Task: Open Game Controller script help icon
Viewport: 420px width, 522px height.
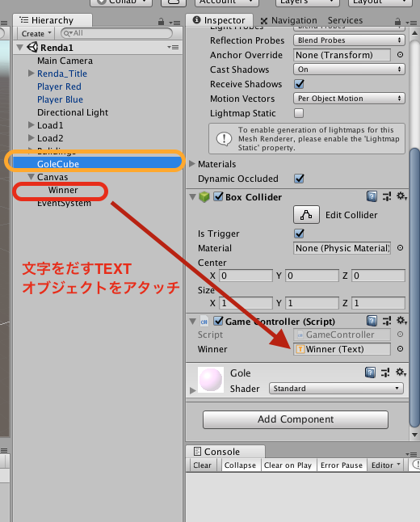Action: point(372,321)
